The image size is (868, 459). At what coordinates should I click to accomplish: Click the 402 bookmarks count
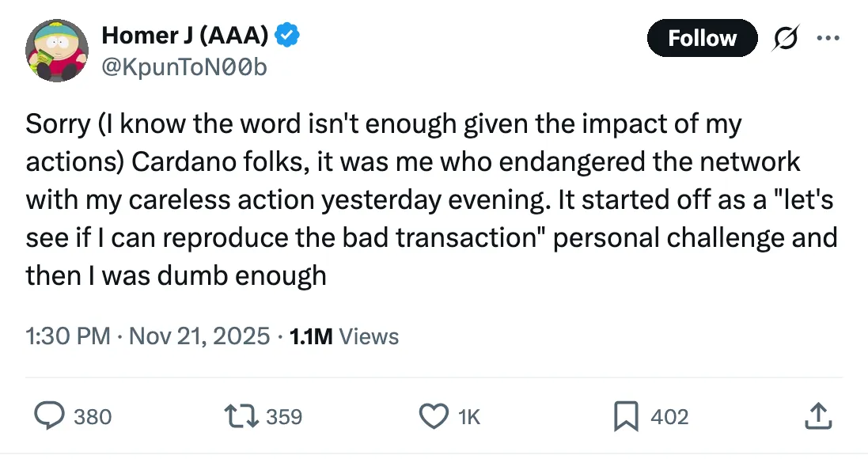pyautogui.click(x=669, y=416)
